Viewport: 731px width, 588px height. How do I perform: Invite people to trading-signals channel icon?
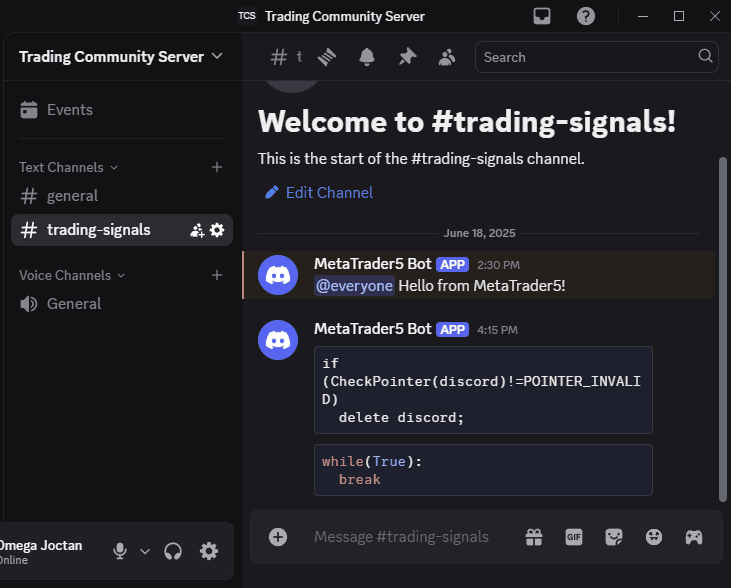click(197, 230)
